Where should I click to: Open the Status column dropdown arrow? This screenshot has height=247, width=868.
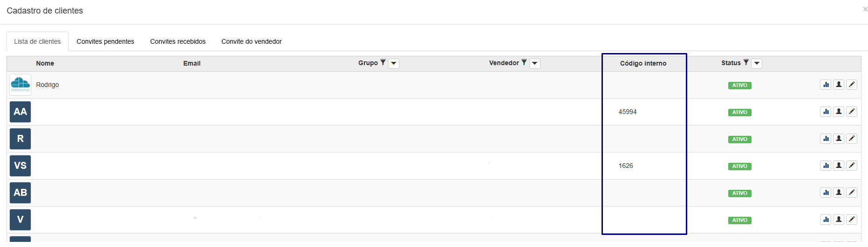click(x=757, y=63)
